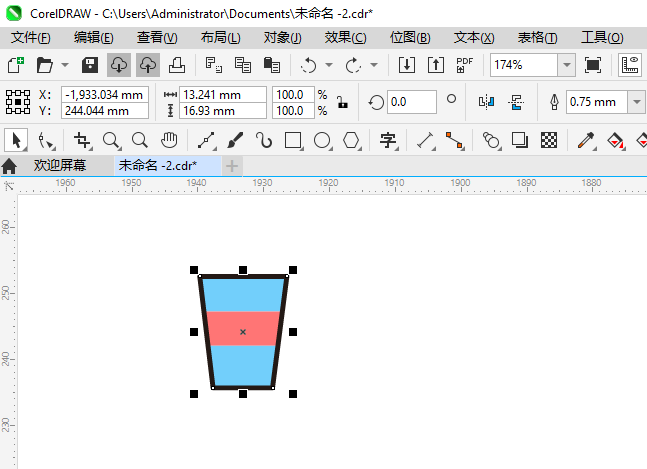Redo the last undone action
647x469 pixels.
tap(353, 65)
